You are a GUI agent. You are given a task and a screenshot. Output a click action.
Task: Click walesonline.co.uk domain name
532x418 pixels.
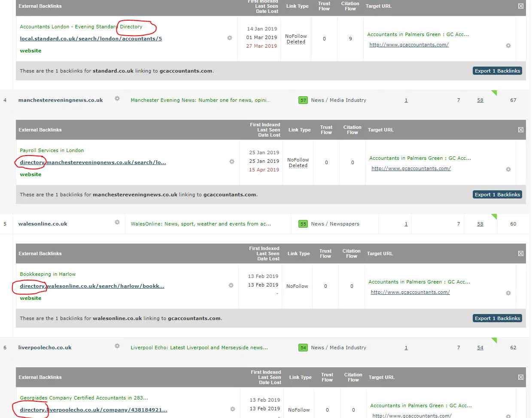43,224
